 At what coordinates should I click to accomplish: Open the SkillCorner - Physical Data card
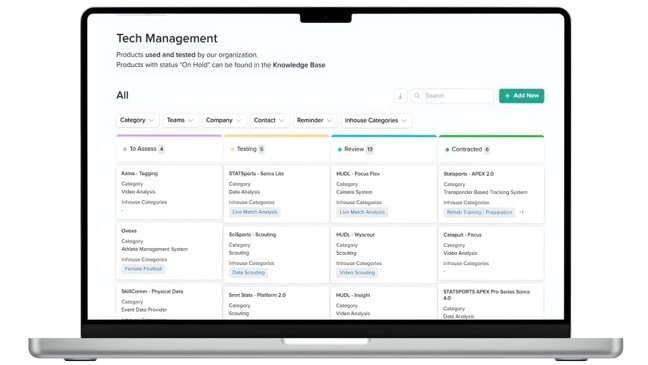[x=169, y=301]
